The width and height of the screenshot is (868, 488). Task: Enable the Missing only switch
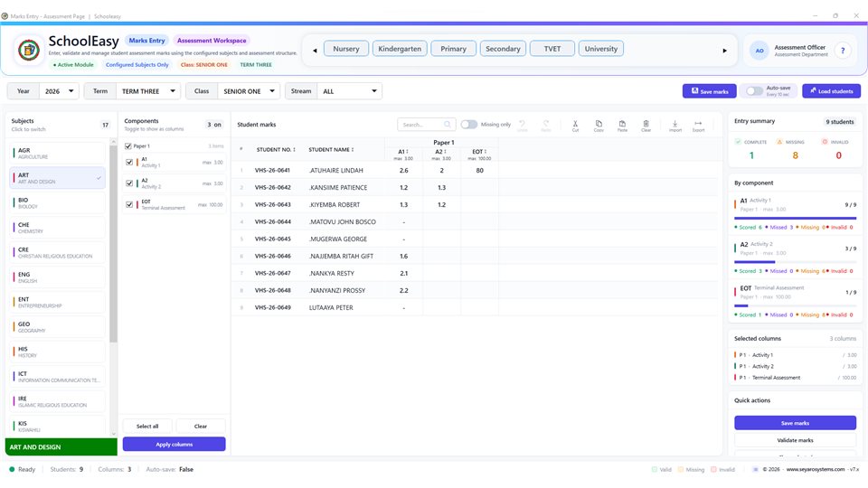[x=469, y=125]
